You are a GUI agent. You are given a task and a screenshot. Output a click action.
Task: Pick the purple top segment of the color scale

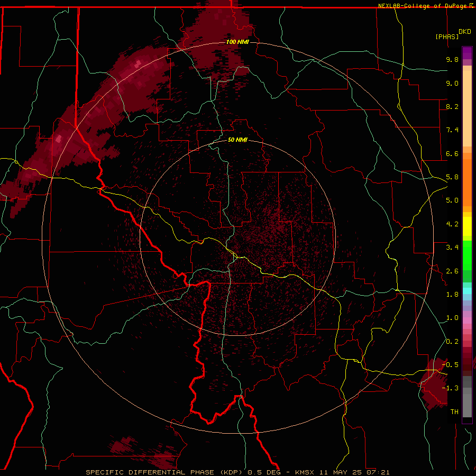pyautogui.click(x=467, y=53)
